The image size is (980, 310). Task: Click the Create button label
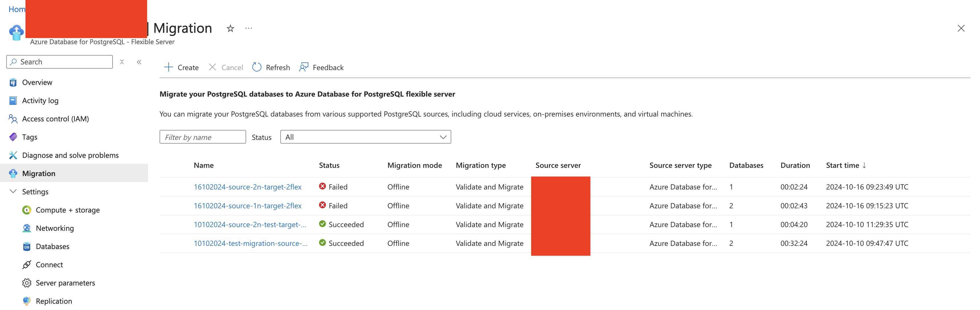point(188,67)
